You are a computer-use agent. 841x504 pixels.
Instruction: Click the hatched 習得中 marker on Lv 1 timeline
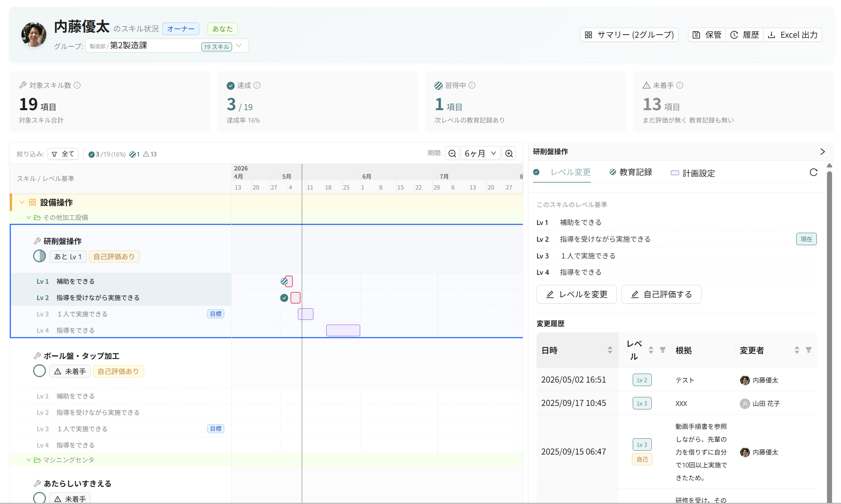(x=284, y=281)
